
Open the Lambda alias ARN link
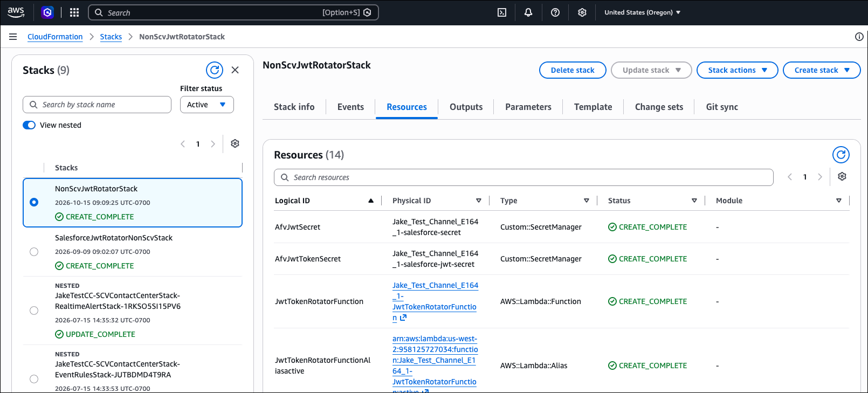[x=435, y=364]
